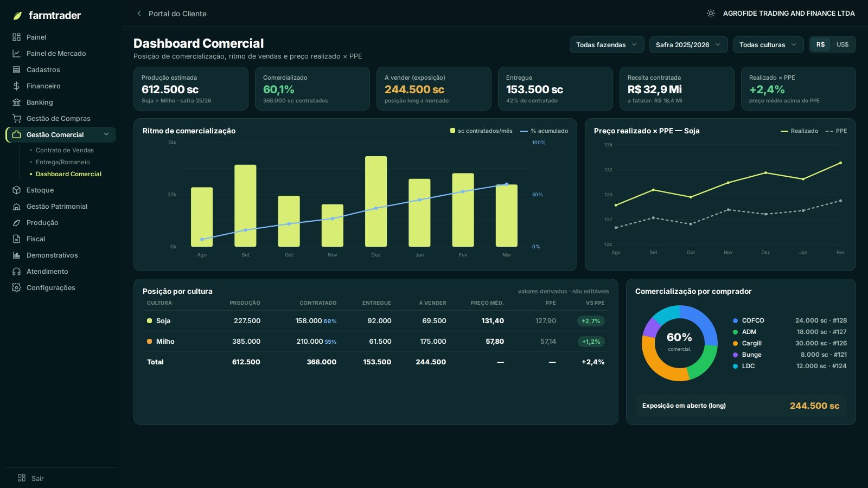This screenshot has height=488, width=868.
Task: Switch currency to US$
Action: point(843,44)
